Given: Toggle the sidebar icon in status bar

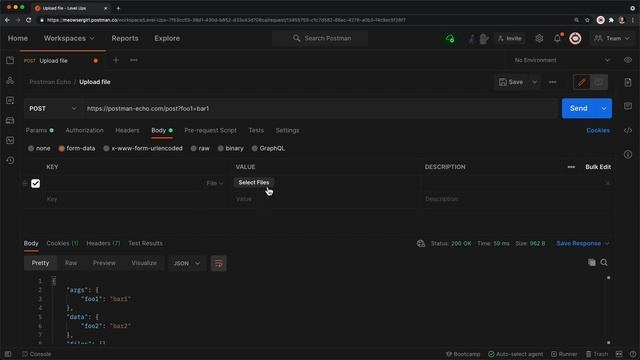Looking at the screenshot, I should tap(8, 354).
